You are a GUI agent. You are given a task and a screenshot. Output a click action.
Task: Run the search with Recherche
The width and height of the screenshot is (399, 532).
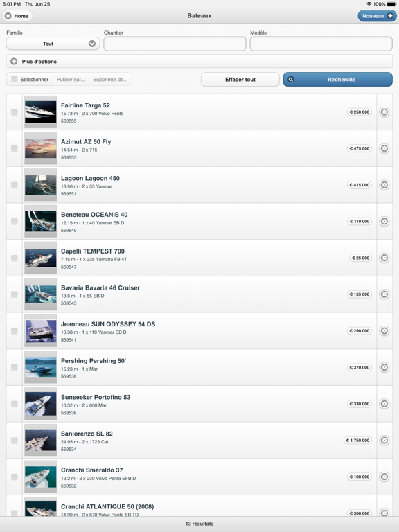pos(338,80)
